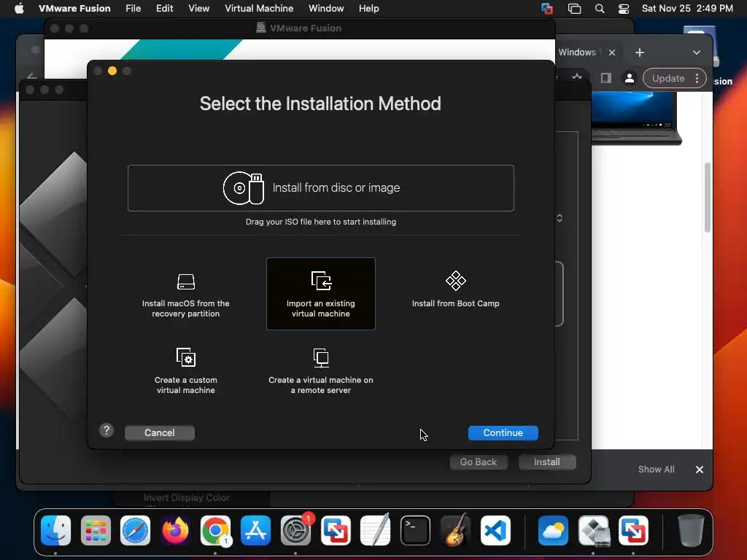Open the Help menu
747x560 pixels.
[x=368, y=8]
